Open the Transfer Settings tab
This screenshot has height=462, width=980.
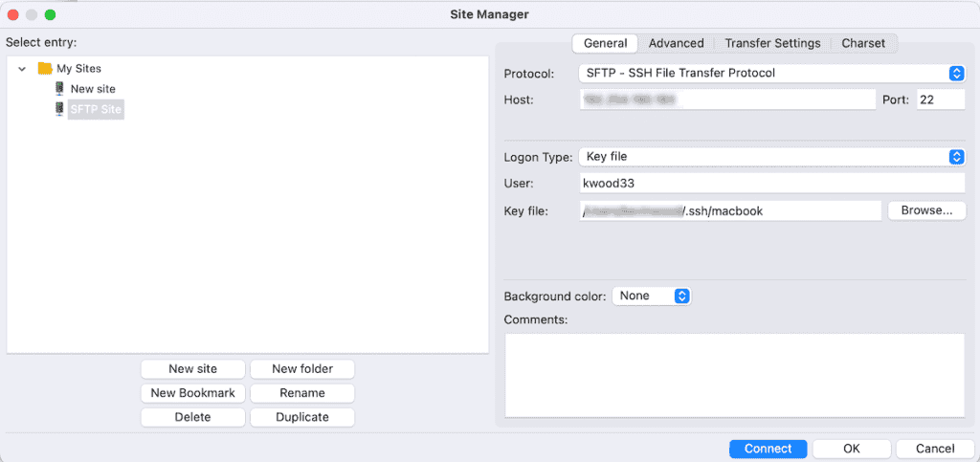(772, 43)
